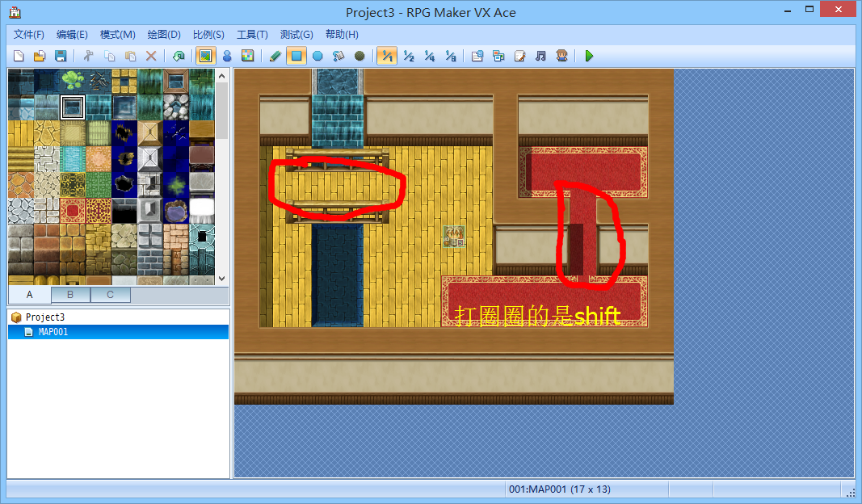The height and width of the screenshot is (504, 862).
Task: Select the Flood Fill tool
Action: 338,56
